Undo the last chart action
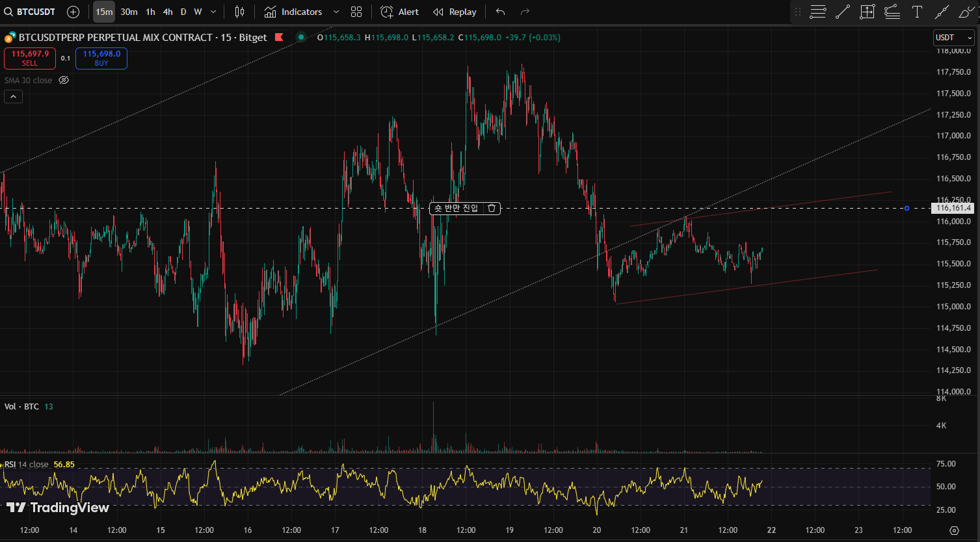 coord(499,12)
